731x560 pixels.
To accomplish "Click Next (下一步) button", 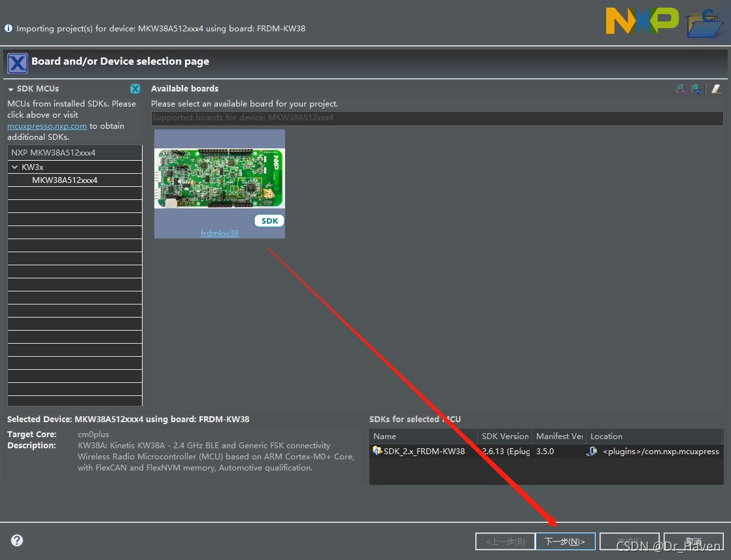I will pyautogui.click(x=566, y=541).
